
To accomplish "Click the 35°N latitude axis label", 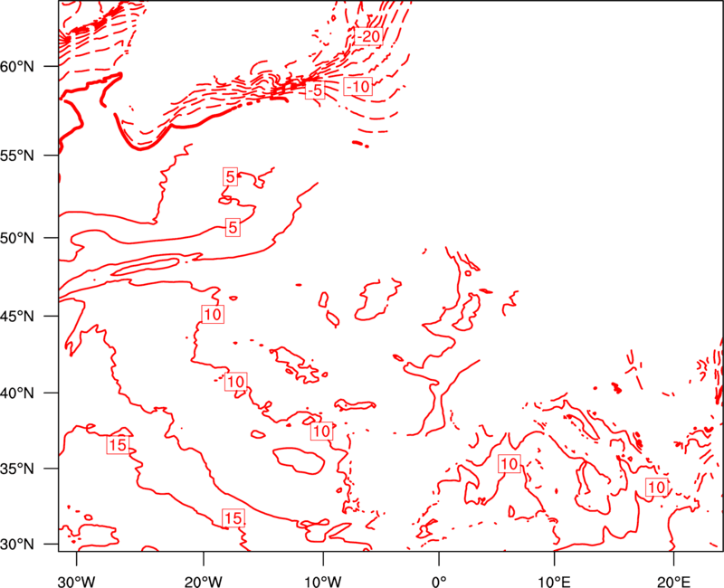I will click(x=17, y=469).
